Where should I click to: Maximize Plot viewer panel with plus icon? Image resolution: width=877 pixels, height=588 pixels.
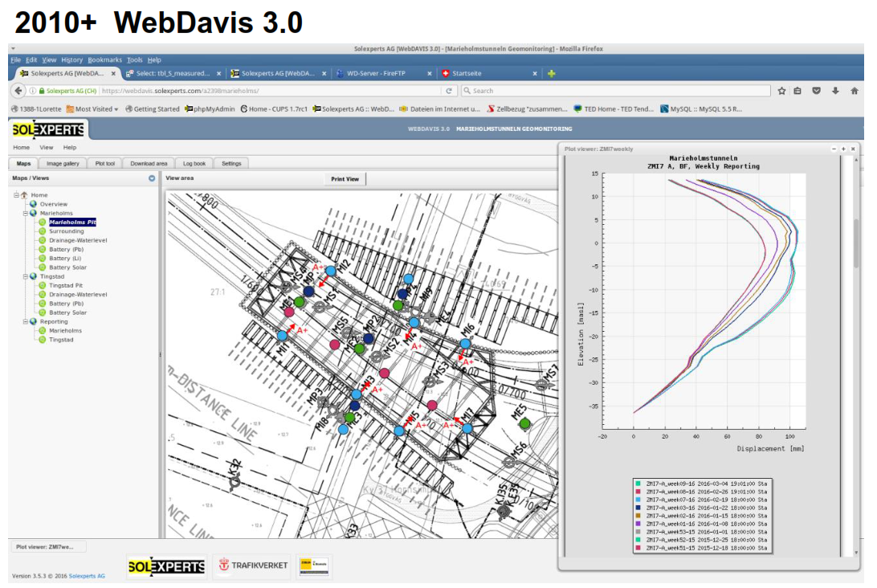[843, 149]
